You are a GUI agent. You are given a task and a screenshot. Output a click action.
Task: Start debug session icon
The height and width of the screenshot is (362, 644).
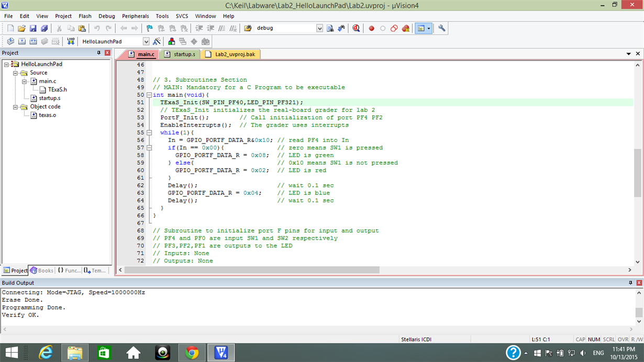coord(357,28)
